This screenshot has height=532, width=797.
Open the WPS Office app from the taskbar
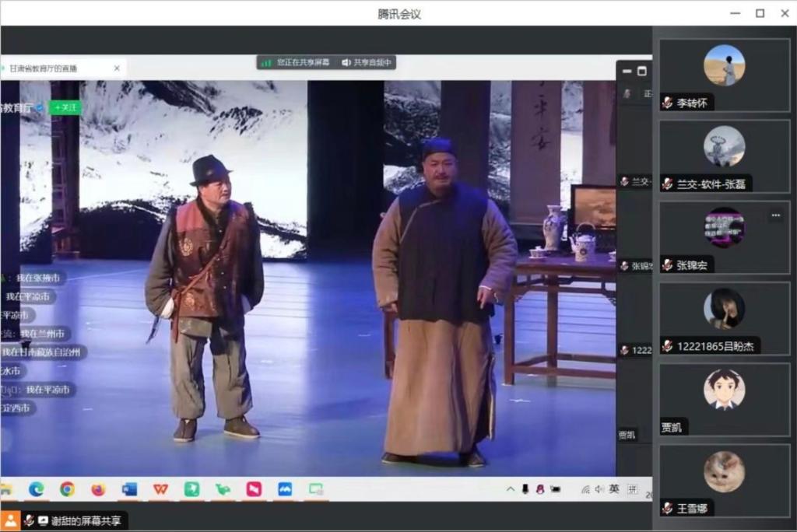coord(160,490)
